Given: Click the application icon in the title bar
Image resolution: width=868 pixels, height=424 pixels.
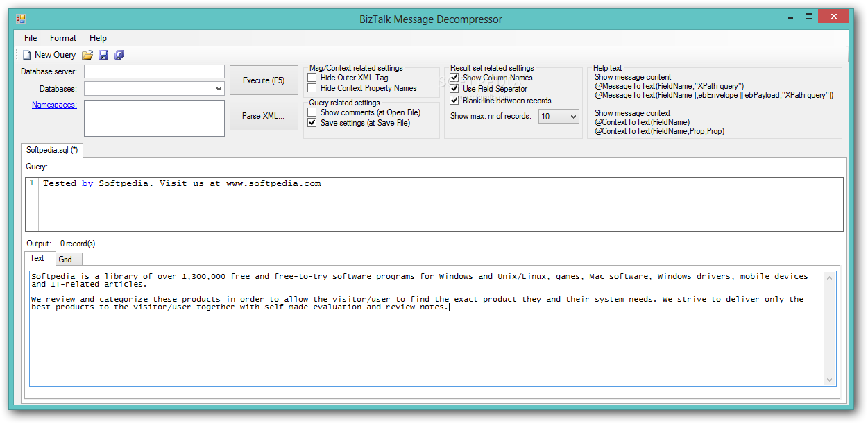Looking at the screenshot, I should pos(21,19).
